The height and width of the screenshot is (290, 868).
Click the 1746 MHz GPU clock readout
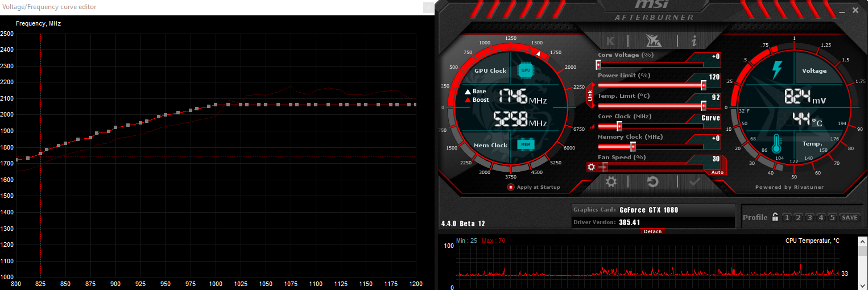pos(523,96)
